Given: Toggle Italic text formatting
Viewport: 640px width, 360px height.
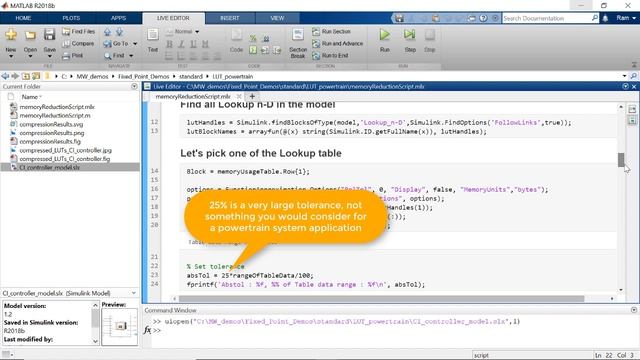Looking at the screenshot, I should 181,44.
